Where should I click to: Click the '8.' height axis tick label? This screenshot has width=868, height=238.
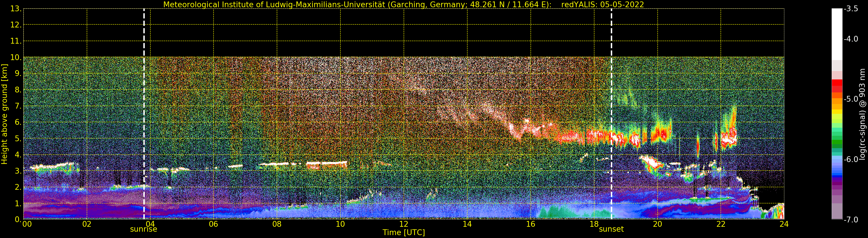click(x=18, y=90)
